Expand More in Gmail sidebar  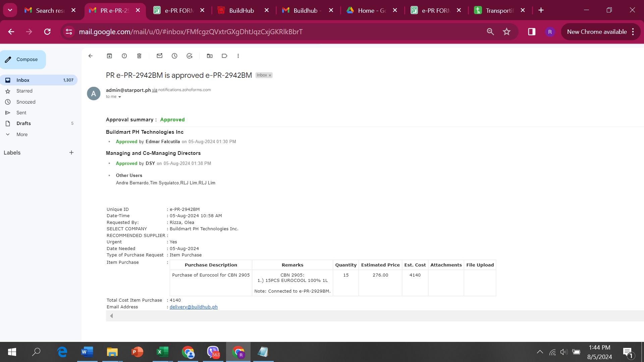click(x=22, y=134)
